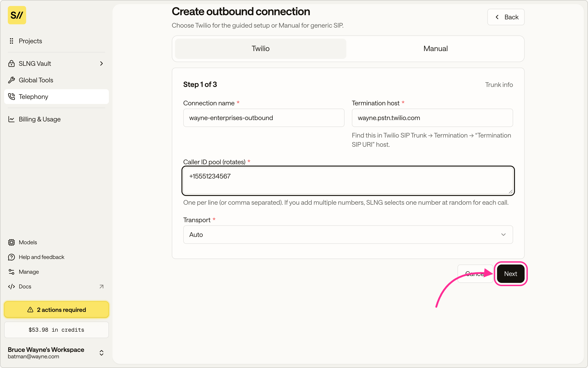Expand the SLNG Vault chevron
Image resolution: width=588 pixels, height=368 pixels.
pyautogui.click(x=102, y=63)
